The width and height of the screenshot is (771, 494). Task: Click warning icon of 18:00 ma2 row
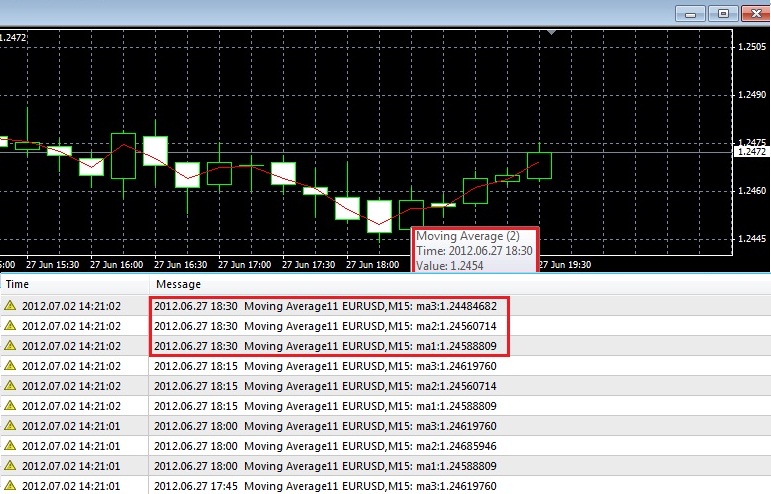click(10, 446)
